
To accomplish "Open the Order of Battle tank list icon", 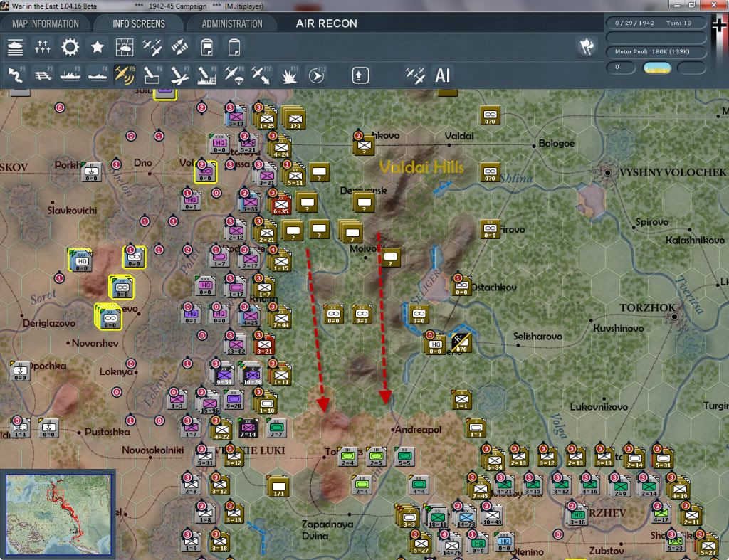I will point(15,48).
